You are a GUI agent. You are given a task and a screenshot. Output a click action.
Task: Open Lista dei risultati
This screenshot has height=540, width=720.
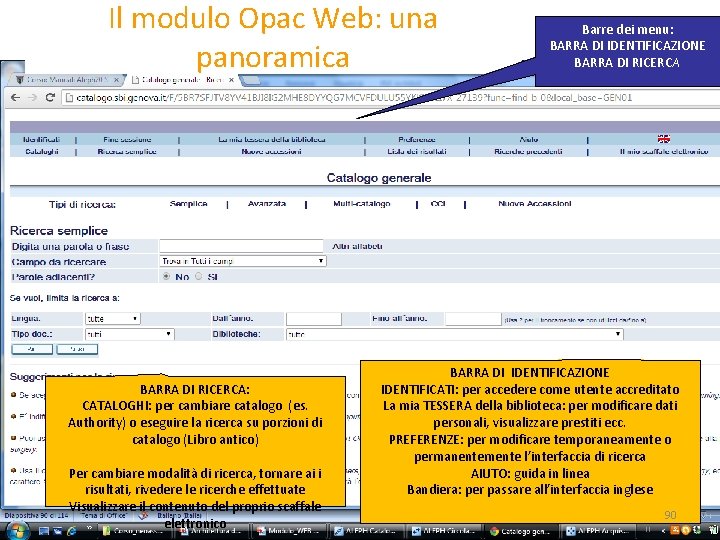[x=417, y=151]
